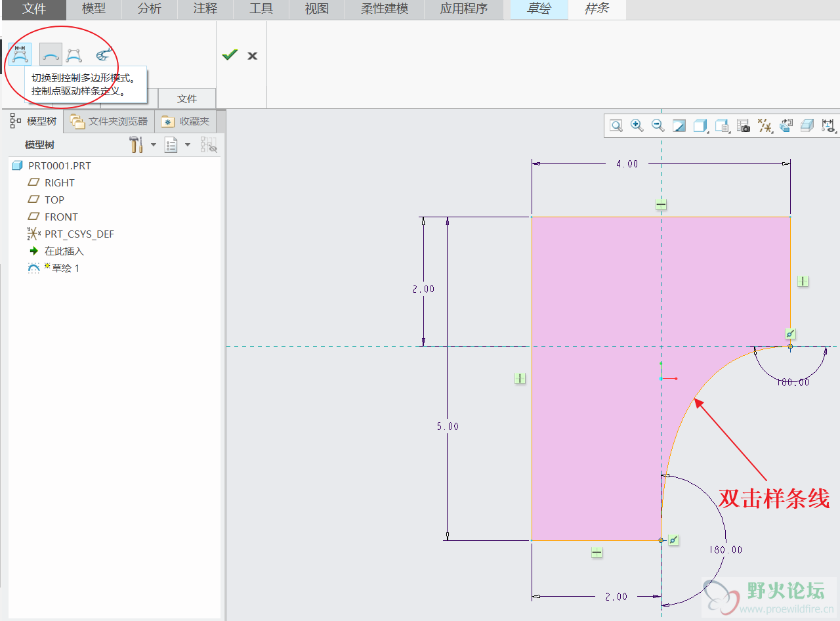The image size is (840, 621).
Task: Switch to the 注释 ribbon tab
Action: [x=205, y=9]
